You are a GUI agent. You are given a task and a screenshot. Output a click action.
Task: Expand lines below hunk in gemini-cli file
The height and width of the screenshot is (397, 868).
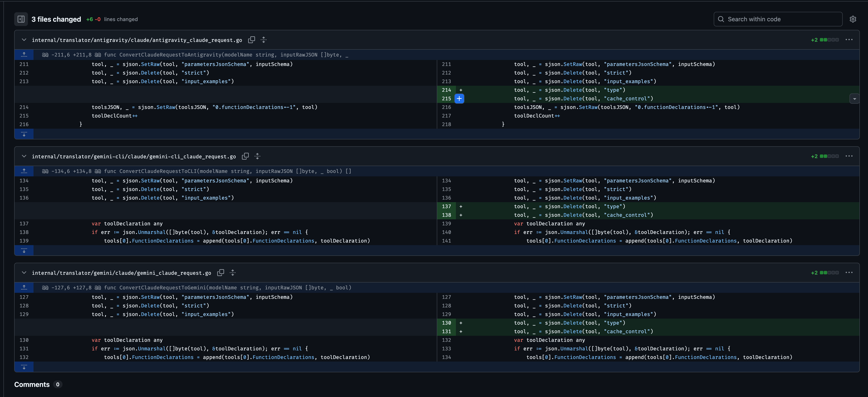24,250
